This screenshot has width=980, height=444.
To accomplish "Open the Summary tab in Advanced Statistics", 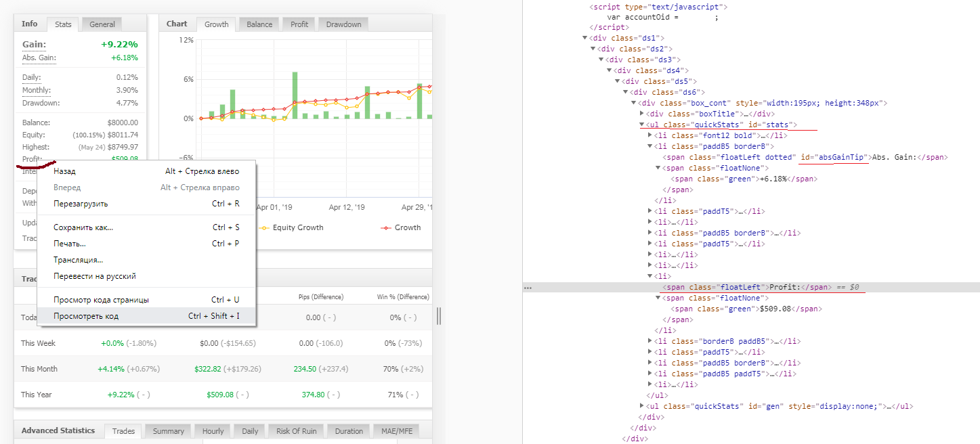I will [x=168, y=431].
